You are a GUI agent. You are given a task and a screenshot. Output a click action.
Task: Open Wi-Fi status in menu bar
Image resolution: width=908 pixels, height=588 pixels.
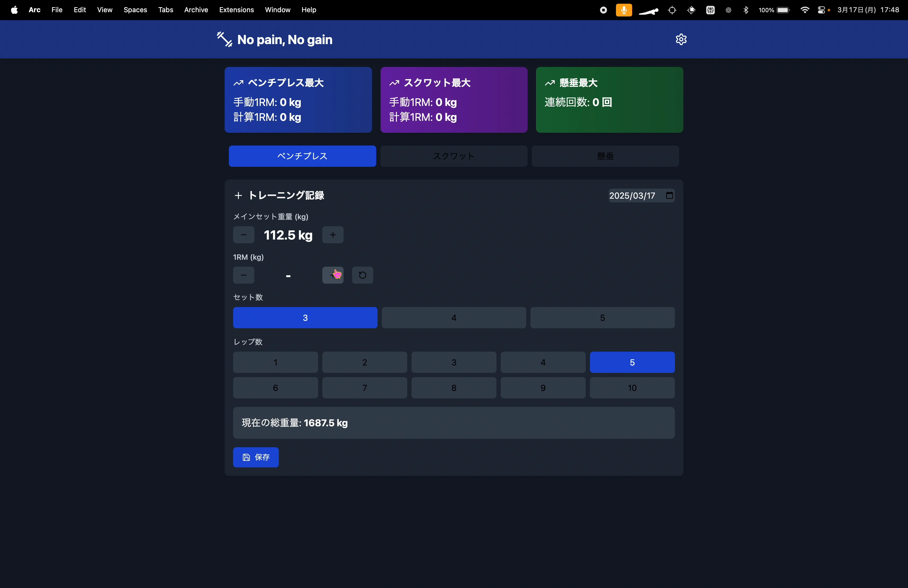(805, 10)
